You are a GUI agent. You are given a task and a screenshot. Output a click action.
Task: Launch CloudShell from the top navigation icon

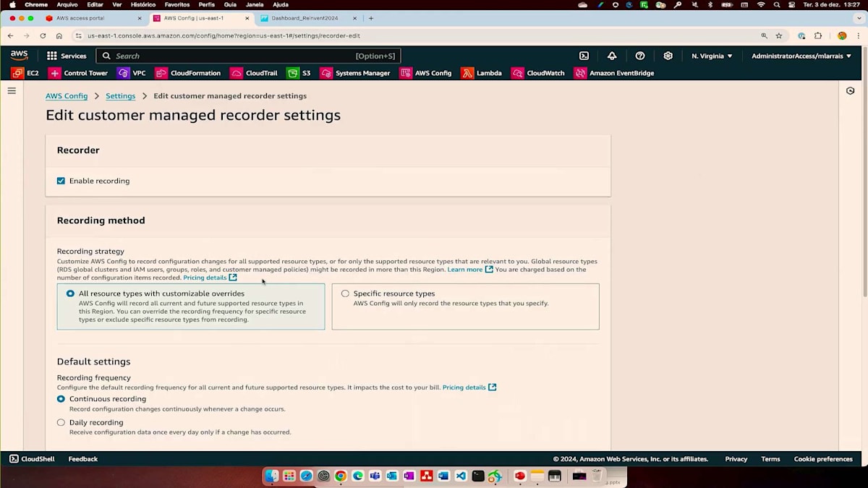[584, 56]
